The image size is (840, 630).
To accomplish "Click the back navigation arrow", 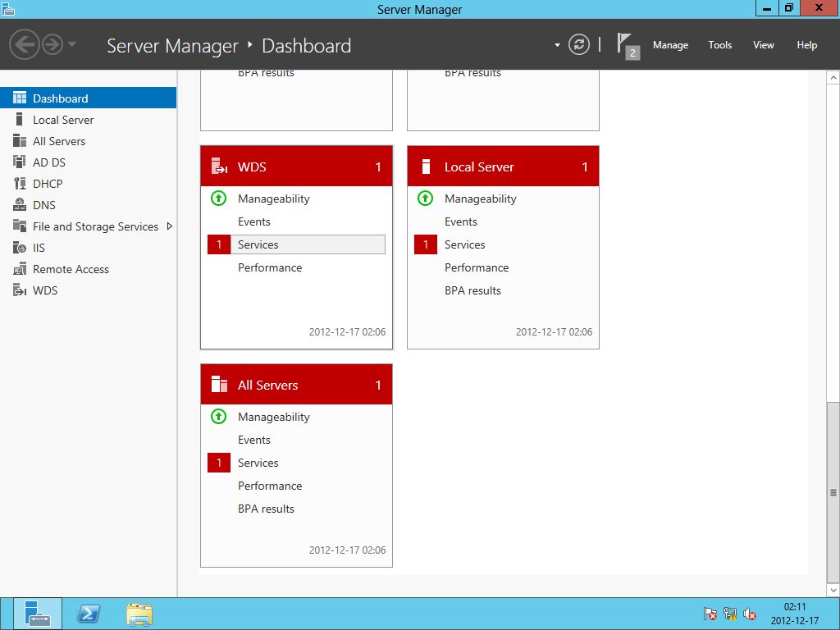I will (x=25, y=44).
